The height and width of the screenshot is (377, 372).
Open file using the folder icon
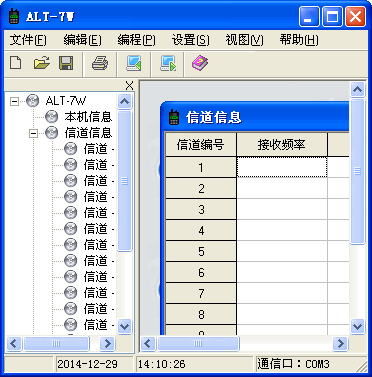(41, 63)
